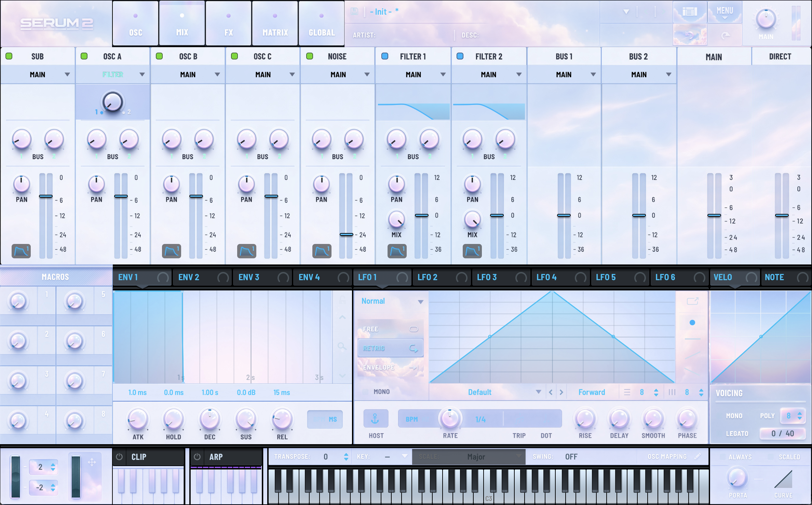This screenshot has width=812, height=505.
Task: Toggle the FILTER 1 enable light
Action: 385,56
